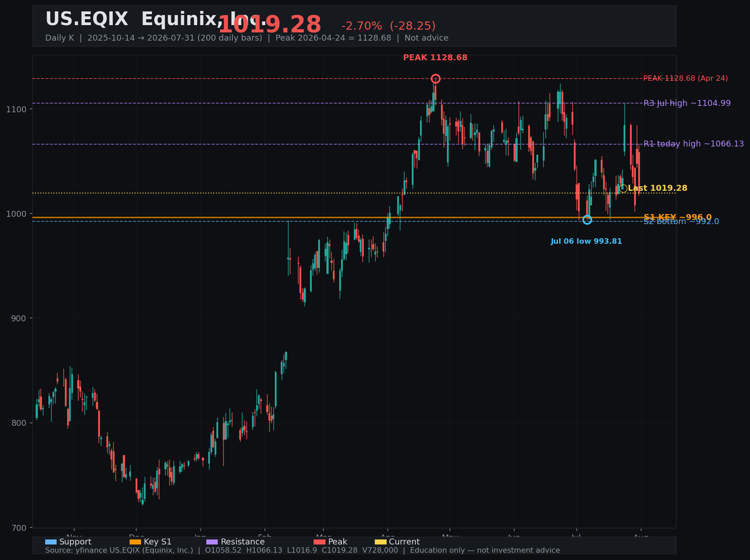Viewport: 750px width, 560px height.
Task: Click the 700 y-axis label
Action: (18, 528)
